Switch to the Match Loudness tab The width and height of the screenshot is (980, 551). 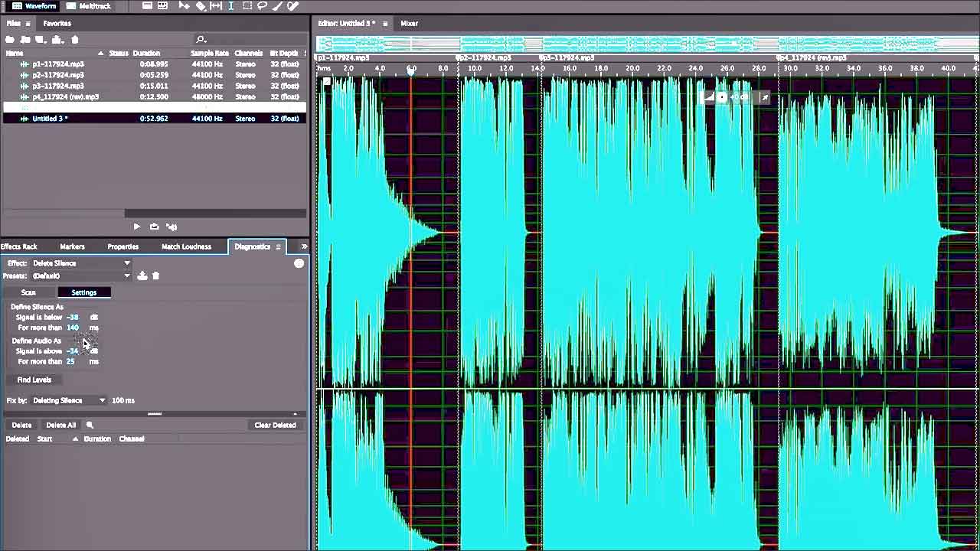[x=186, y=246]
